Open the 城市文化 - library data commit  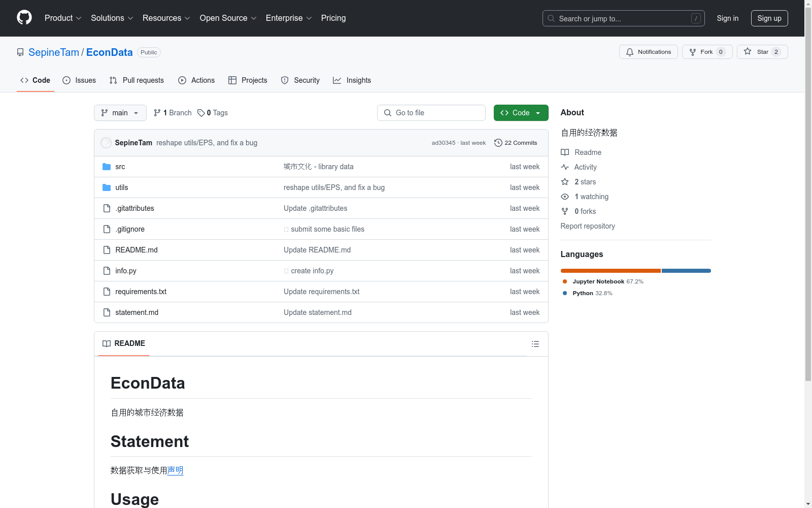click(x=319, y=167)
